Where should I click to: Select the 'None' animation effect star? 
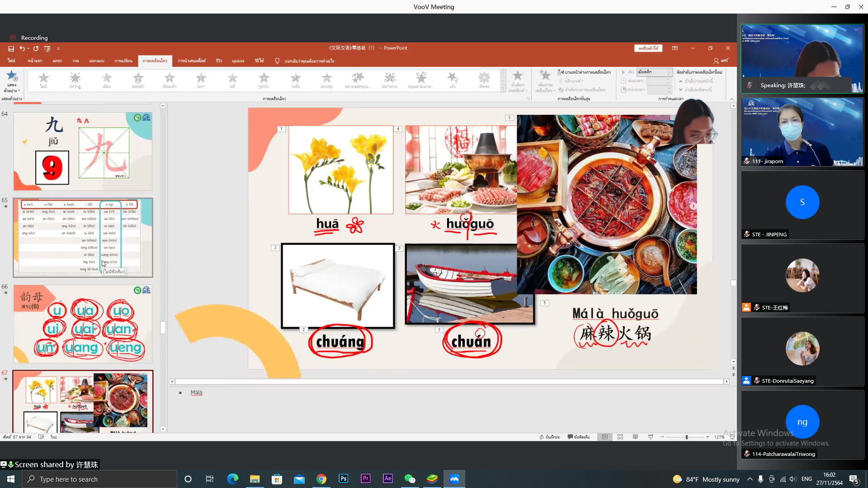coord(43,80)
